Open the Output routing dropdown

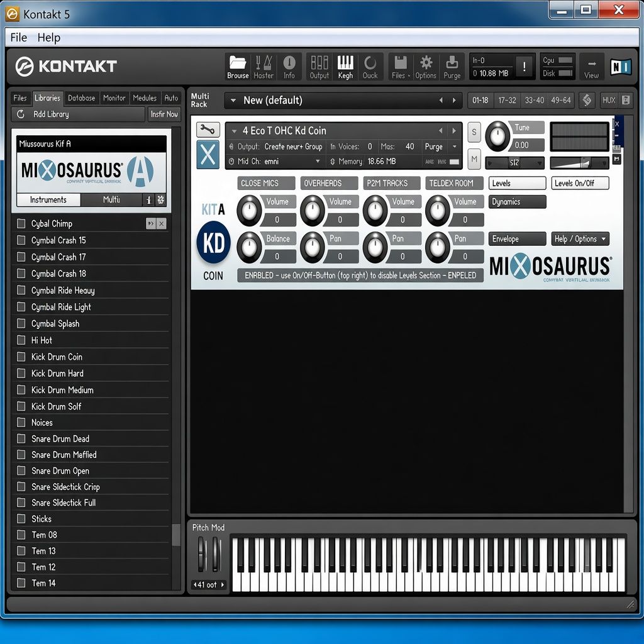(x=293, y=147)
